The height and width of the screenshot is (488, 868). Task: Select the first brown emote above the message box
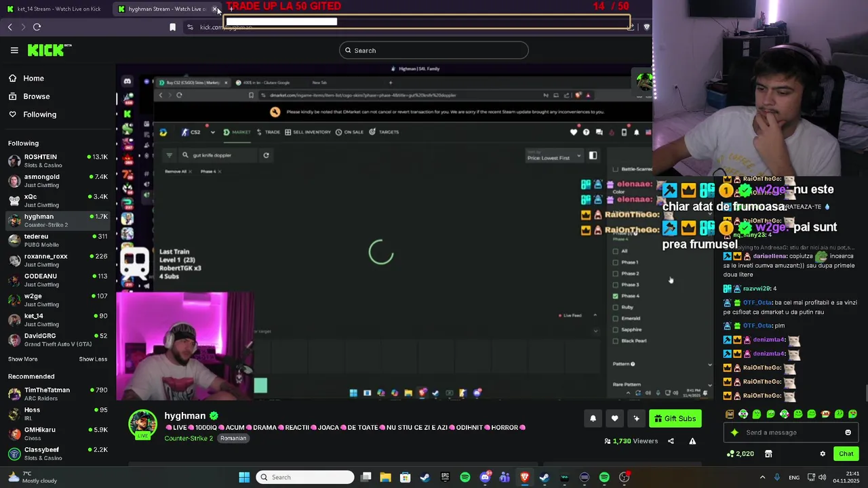click(730, 414)
